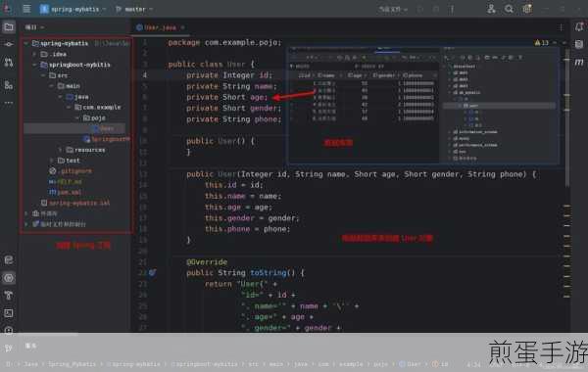
Task: Open the Notifications bell icon
Action: point(579,26)
